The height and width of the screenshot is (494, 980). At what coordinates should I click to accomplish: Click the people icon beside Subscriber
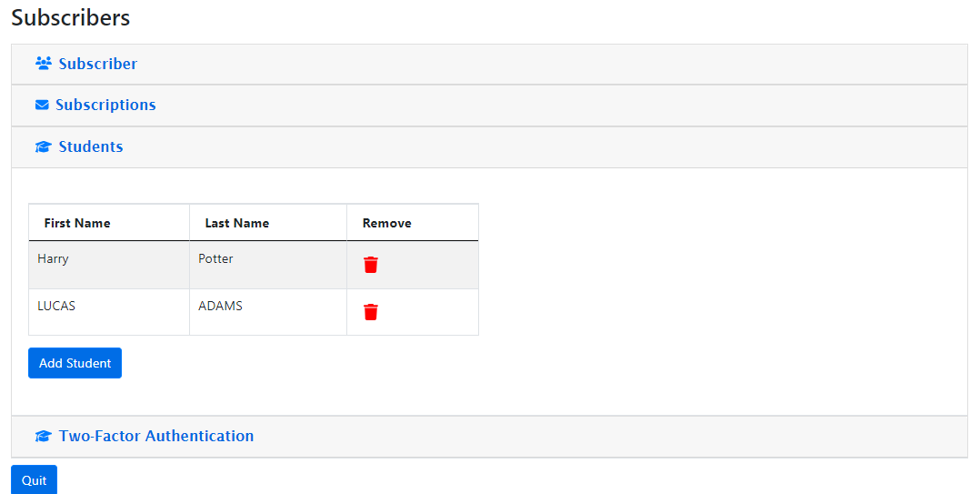pos(43,64)
